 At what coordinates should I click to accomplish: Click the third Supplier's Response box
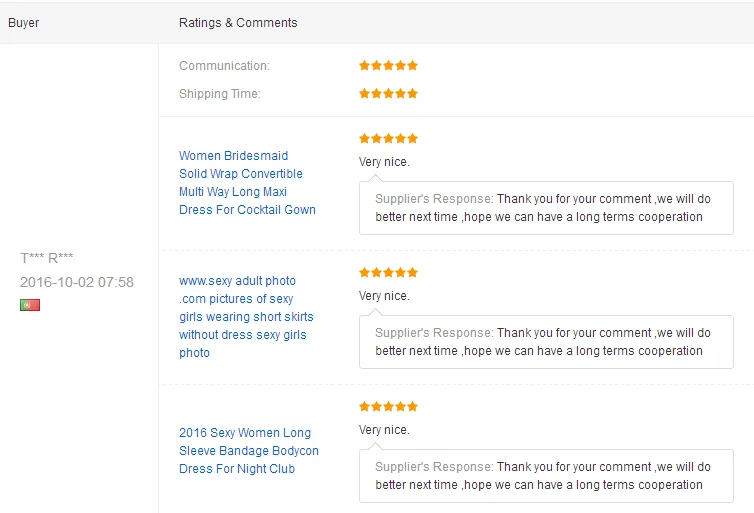546,476
